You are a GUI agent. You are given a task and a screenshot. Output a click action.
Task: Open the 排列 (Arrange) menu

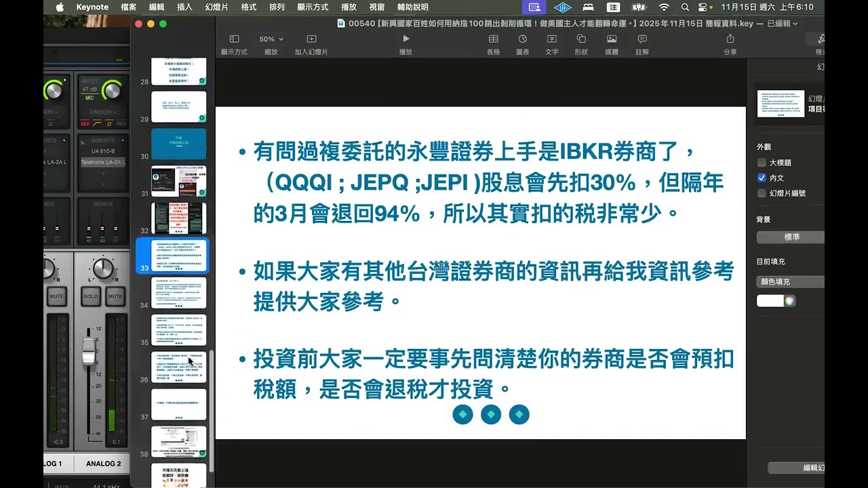pos(277,7)
